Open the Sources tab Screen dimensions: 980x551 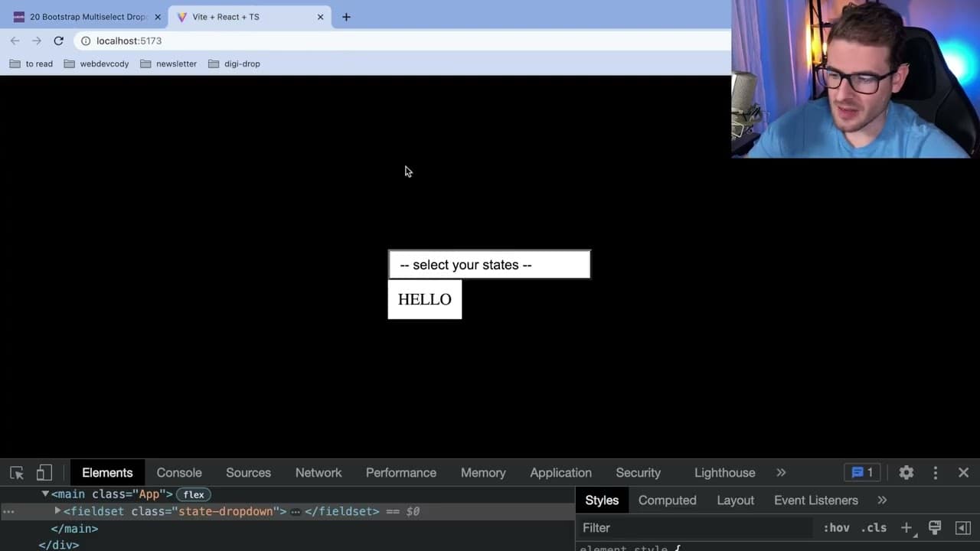click(x=248, y=473)
